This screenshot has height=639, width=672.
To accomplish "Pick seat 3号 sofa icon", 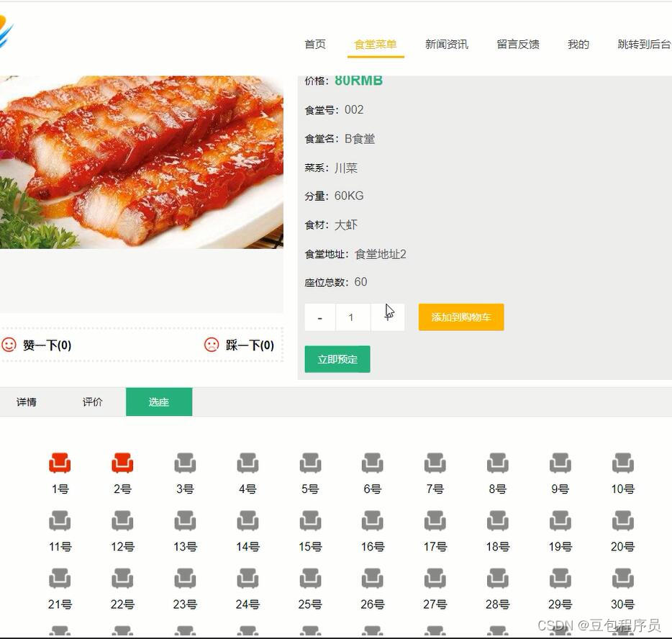I will tap(185, 463).
